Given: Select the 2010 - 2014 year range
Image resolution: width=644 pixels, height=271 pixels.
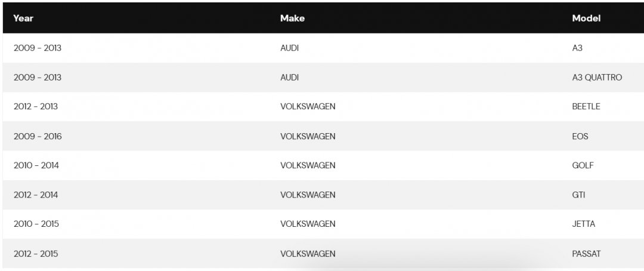Looking at the screenshot, I should 36,165.
